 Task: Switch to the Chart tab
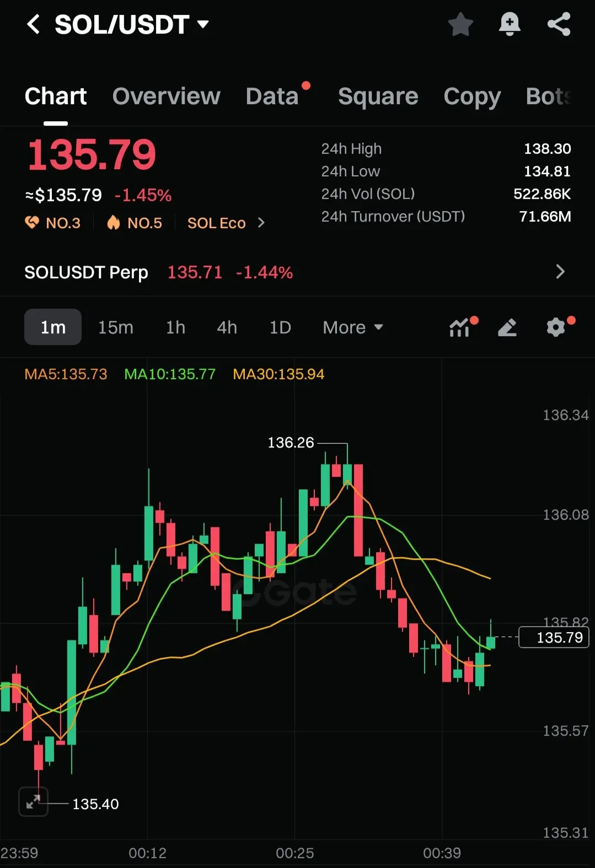(56, 96)
